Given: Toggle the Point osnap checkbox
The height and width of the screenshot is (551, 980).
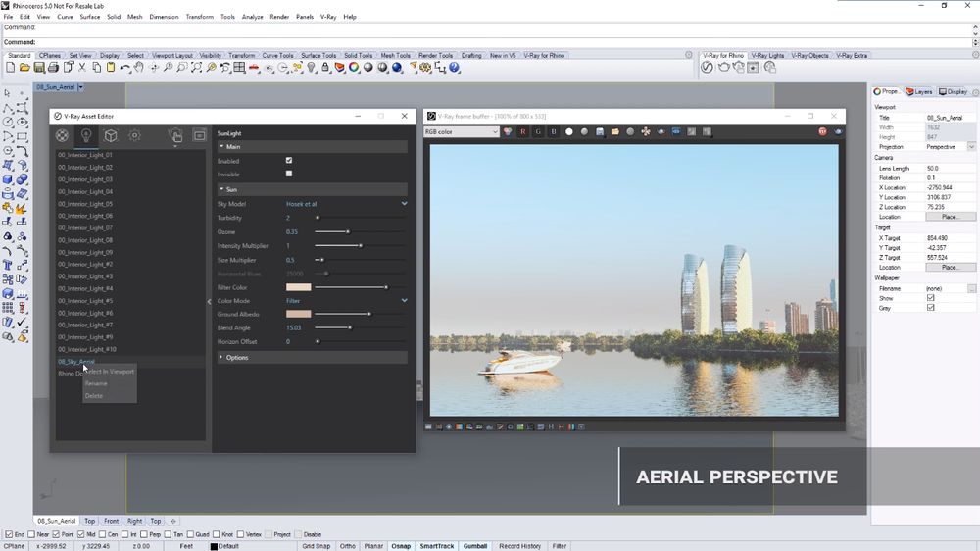Looking at the screenshot, I should click(x=56, y=534).
